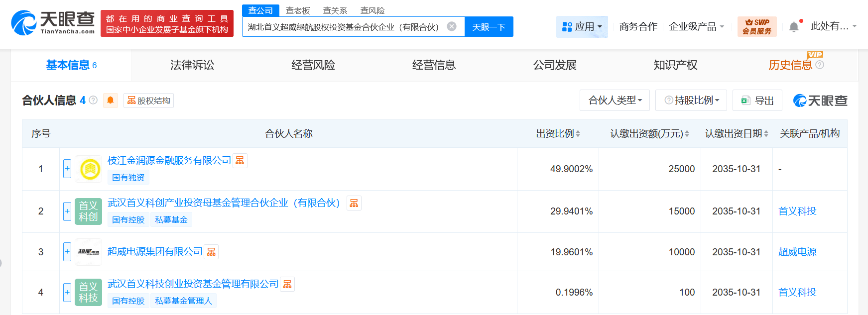The image size is (868, 315).
Task: Open the 合伙人类型 filter dropdown
Action: coord(615,101)
